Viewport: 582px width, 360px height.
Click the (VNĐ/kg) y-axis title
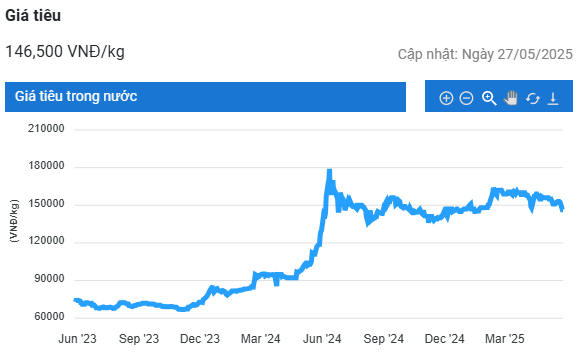14,221
